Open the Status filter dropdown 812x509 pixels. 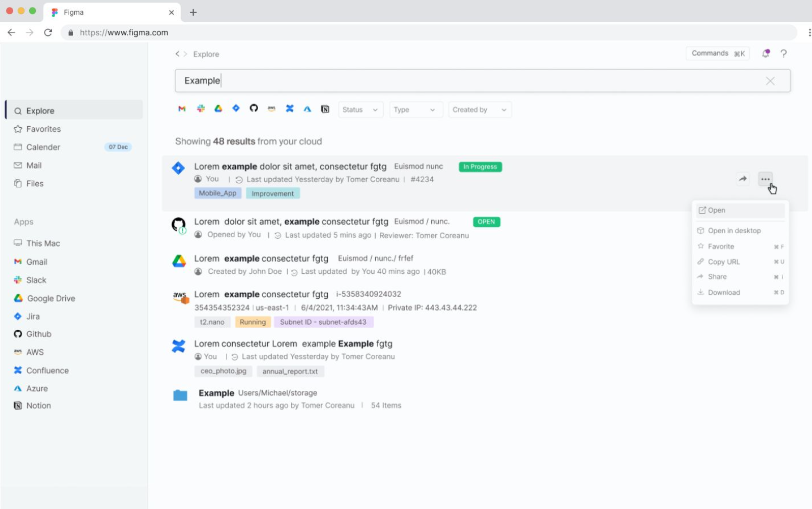pos(360,110)
